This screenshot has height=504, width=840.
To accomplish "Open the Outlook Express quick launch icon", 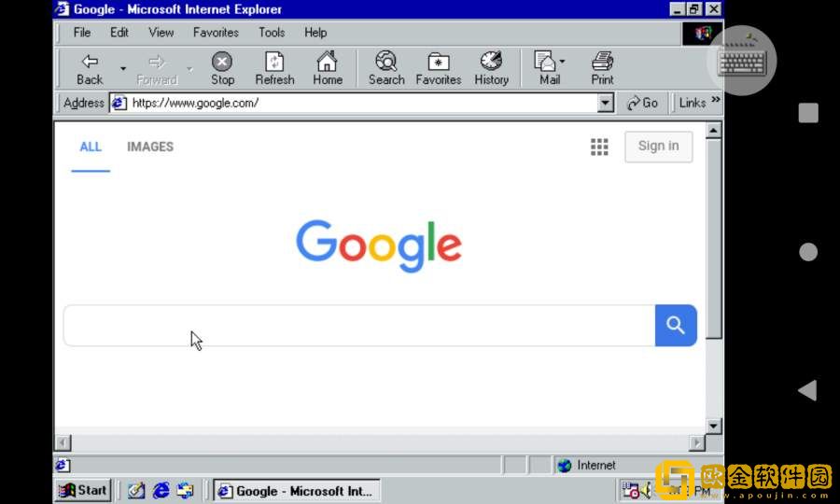I will [x=185, y=490].
